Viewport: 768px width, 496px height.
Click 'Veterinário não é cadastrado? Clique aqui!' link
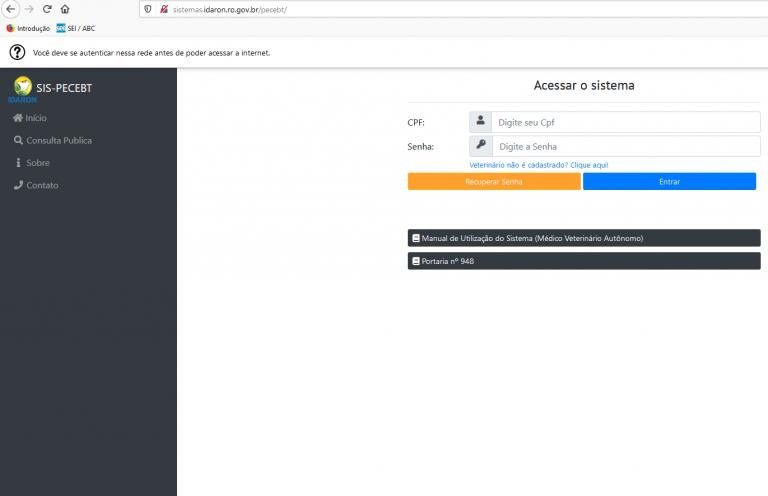point(539,165)
